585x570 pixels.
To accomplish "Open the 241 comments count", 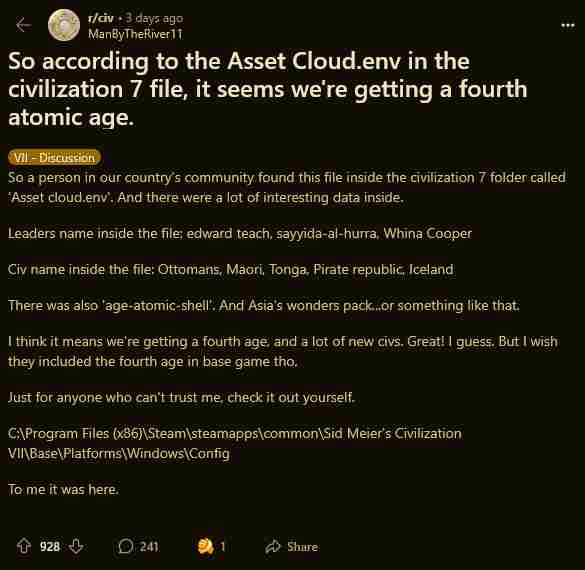I will (x=149, y=547).
